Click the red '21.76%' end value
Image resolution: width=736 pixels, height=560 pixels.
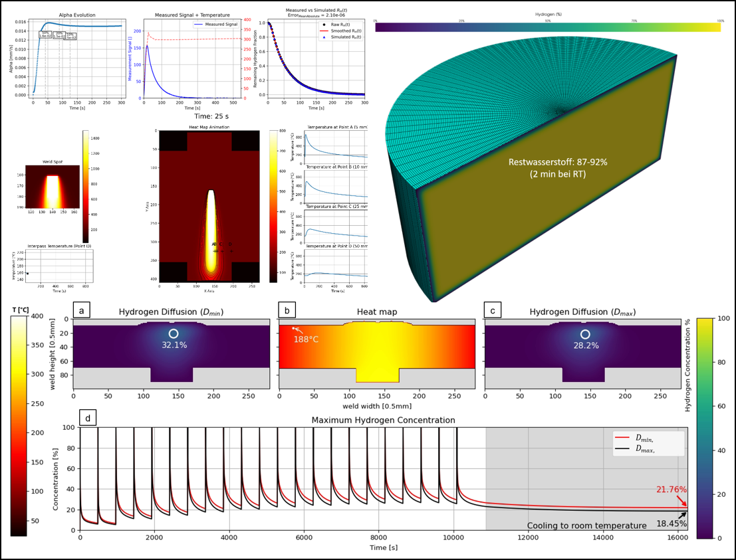click(672, 490)
